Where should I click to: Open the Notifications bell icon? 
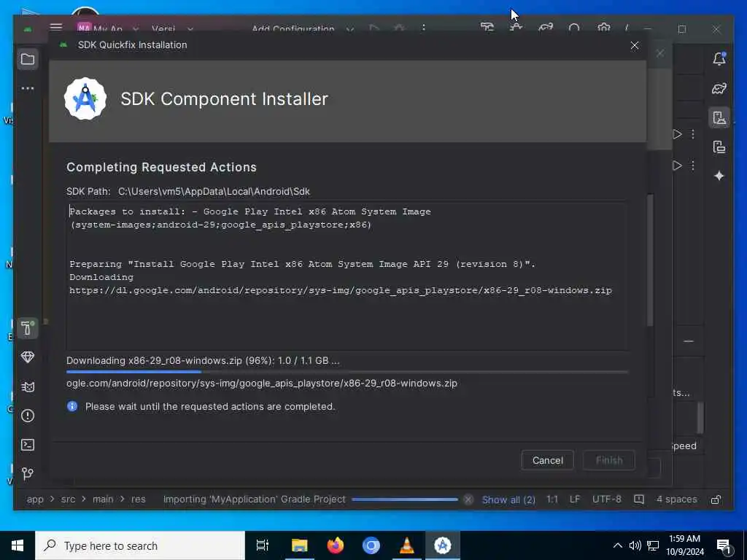(719, 59)
